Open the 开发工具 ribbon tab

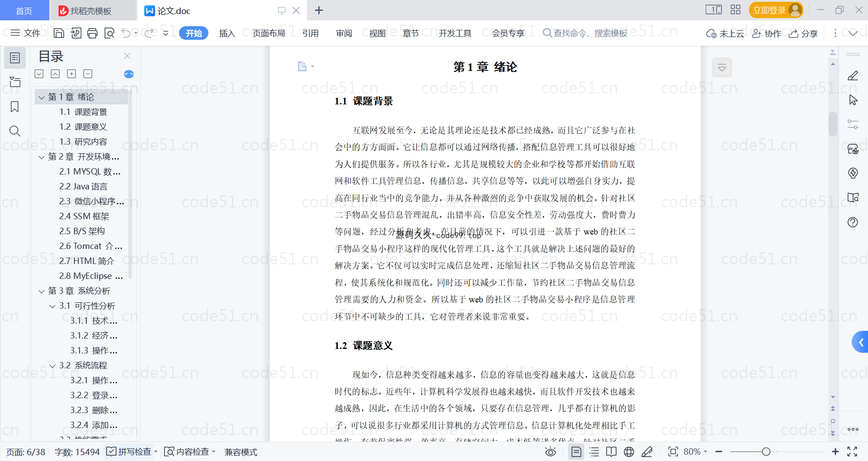tap(455, 33)
